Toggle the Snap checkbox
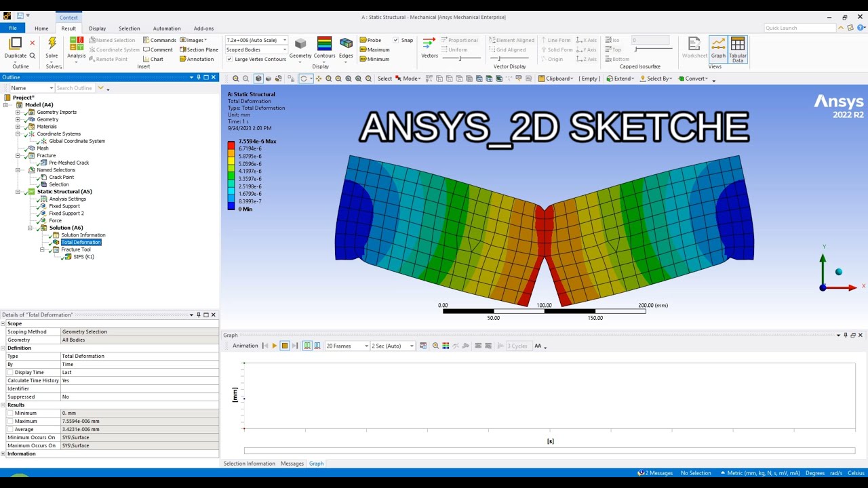The height and width of the screenshot is (488, 868). (x=396, y=40)
